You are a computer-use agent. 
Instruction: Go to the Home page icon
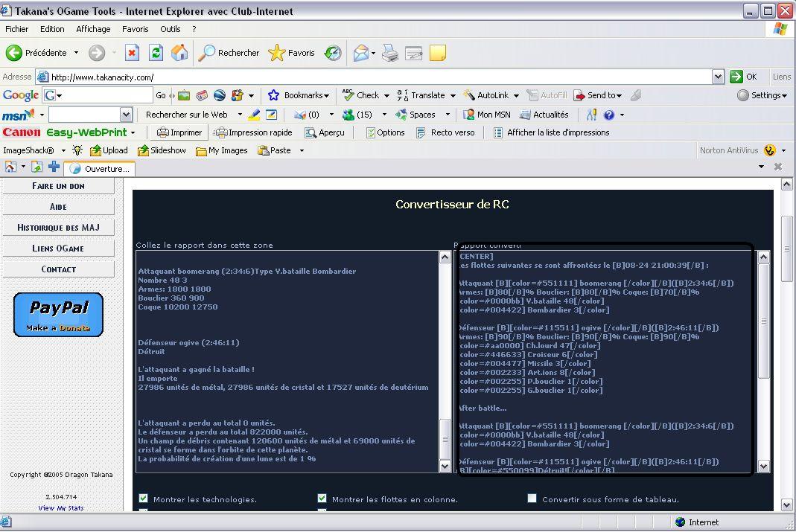[179, 53]
